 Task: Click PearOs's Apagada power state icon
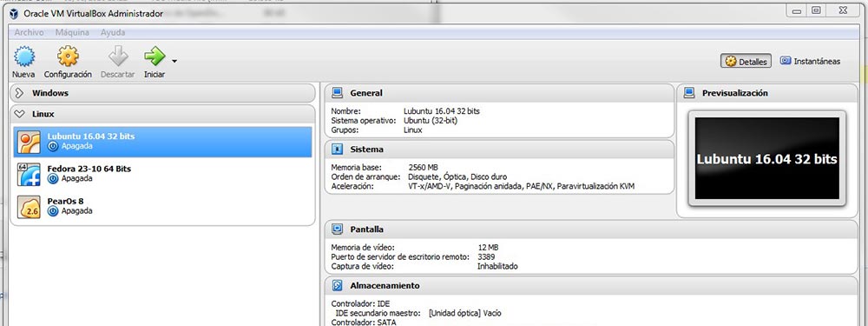(x=53, y=211)
